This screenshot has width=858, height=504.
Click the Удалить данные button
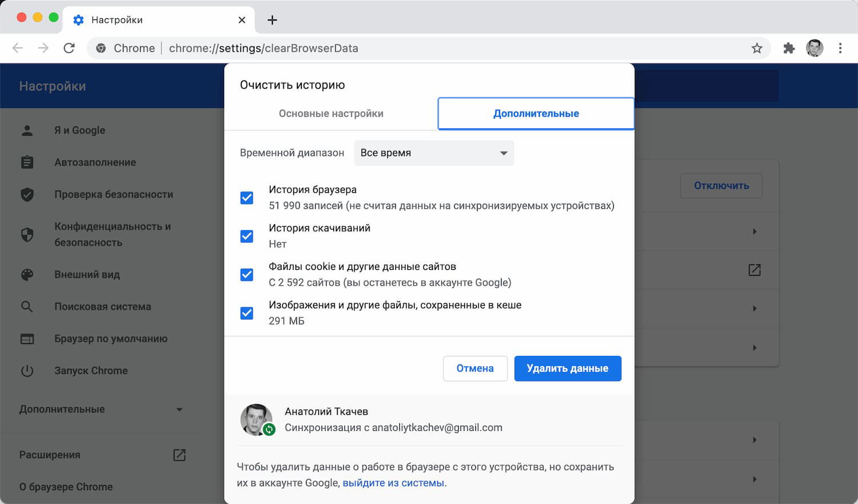click(567, 368)
